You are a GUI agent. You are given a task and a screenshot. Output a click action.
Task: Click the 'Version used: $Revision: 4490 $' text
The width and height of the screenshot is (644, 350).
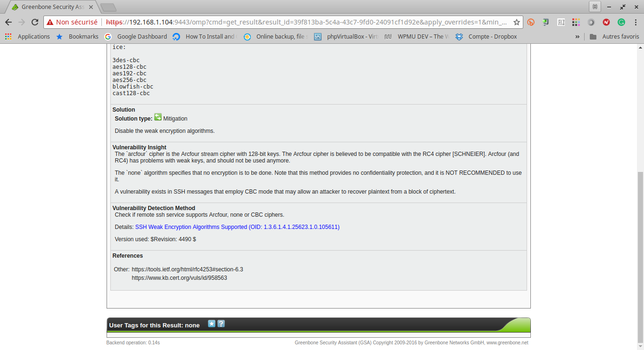point(155,239)
